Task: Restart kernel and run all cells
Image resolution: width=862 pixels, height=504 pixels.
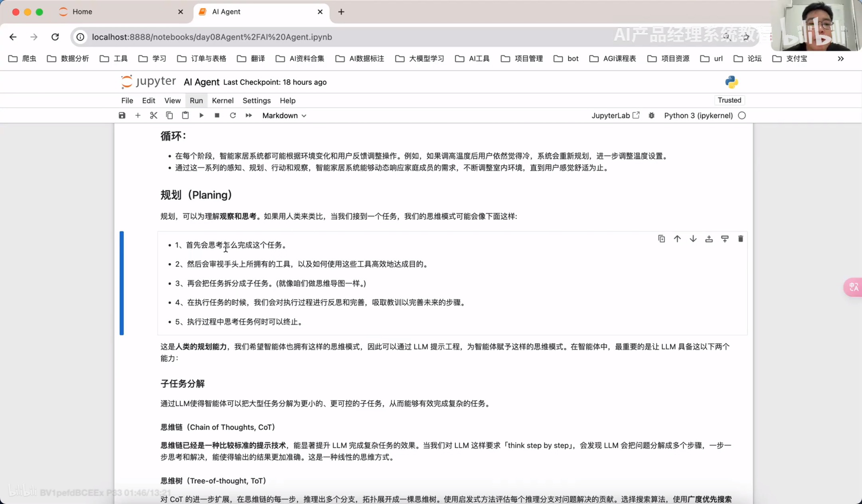Action: coord(249,115)
